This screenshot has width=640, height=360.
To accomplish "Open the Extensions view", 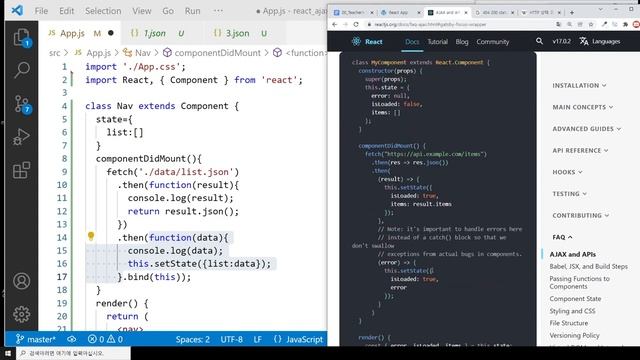I will click(x=22, y=170).
